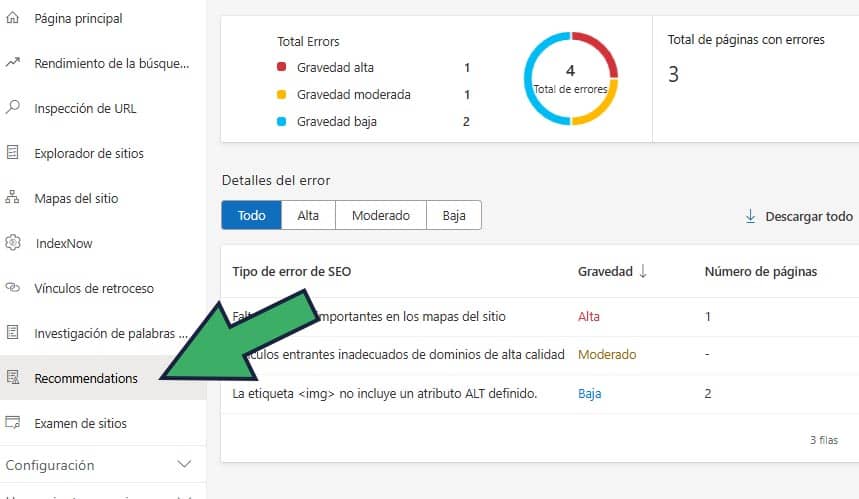Screen dimensions: 859x499
Task: Click the Alta severity value in the table
Action: 588,317
